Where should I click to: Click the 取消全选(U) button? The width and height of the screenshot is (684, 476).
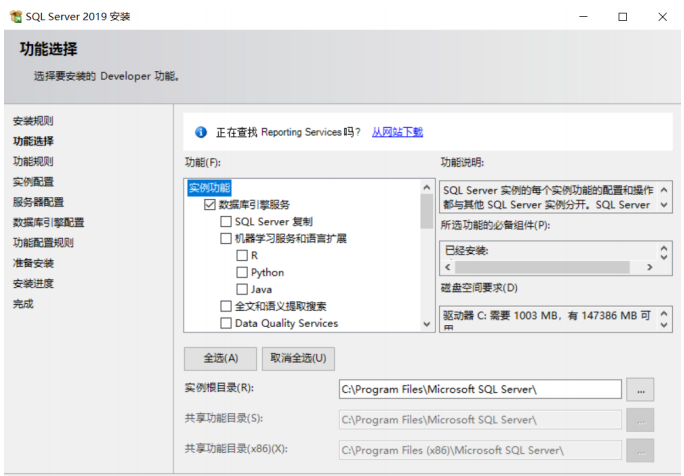(298, 359)
